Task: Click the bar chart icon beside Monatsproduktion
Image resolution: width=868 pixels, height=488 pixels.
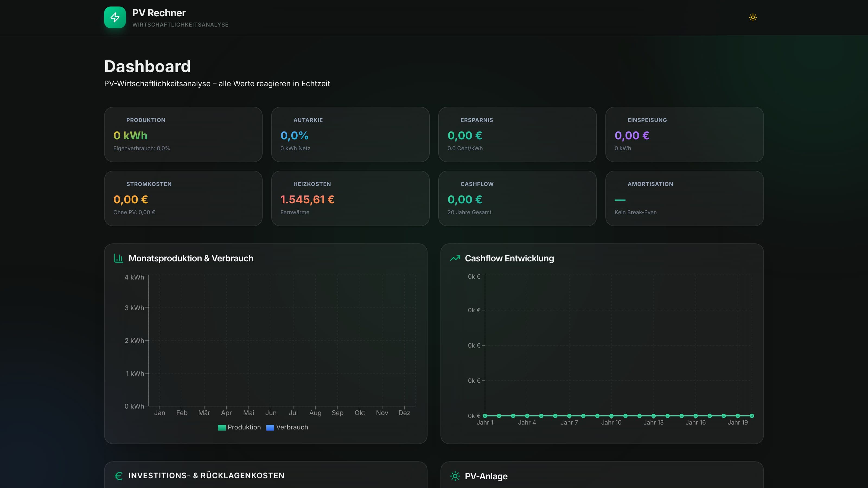Action: [x=119, y=258]
